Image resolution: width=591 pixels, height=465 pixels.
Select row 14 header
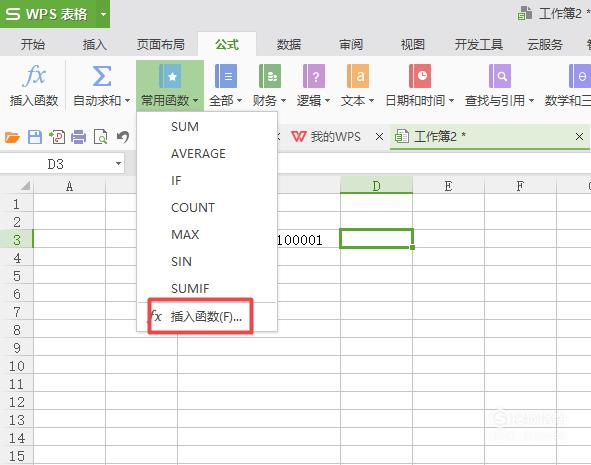17,438
